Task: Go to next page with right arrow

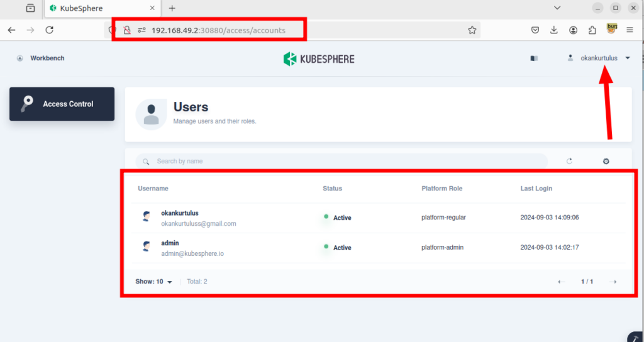Action: pyautogui.click(x=613, y=282)
